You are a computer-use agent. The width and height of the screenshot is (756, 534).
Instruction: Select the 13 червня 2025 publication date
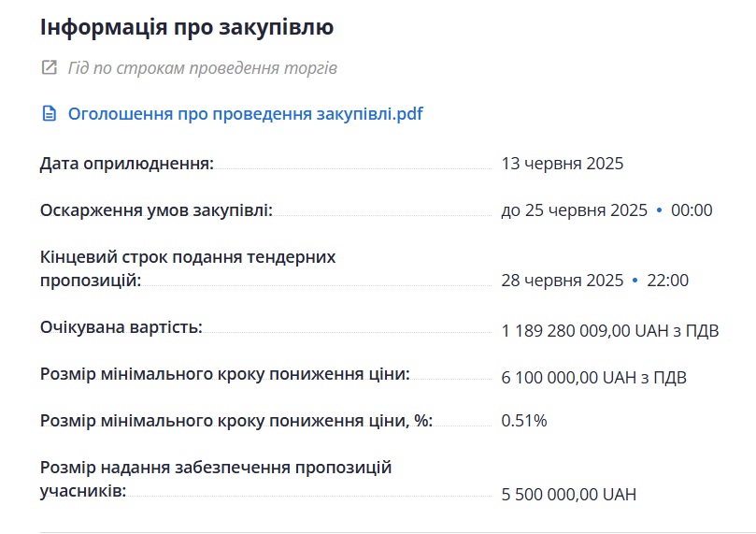(x=563, y=164)
